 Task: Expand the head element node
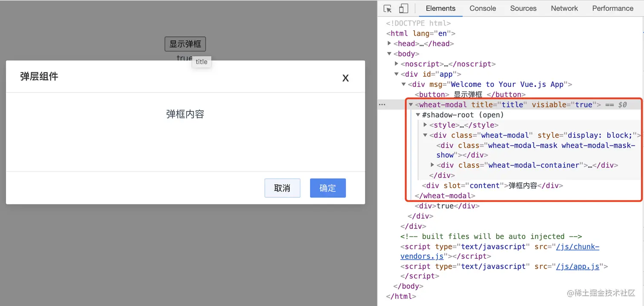[x=389, y=43]
